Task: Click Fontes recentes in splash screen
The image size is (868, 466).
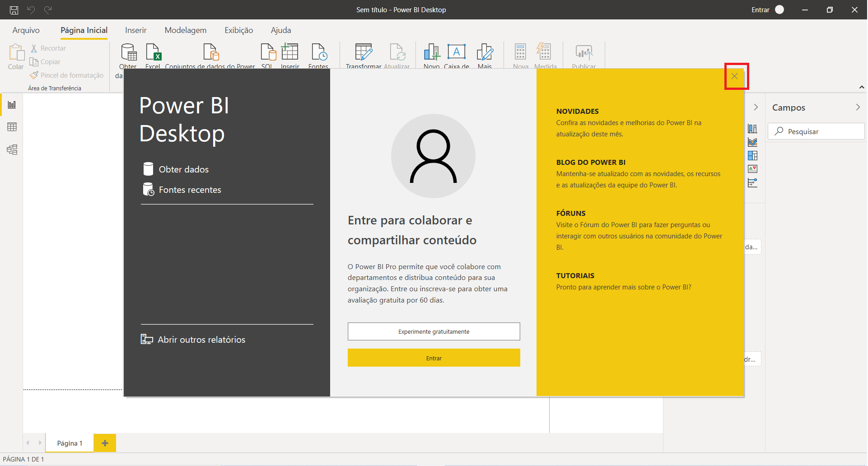Action: tap(182, 190)
